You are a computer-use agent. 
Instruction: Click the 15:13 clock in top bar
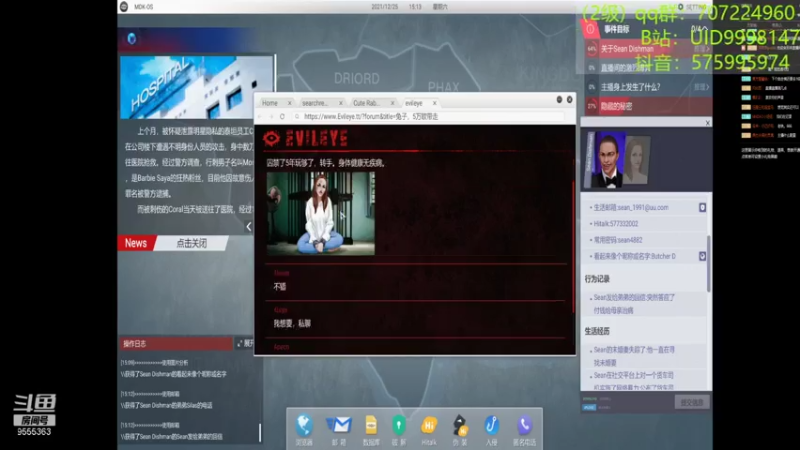(x=415, y=7)
